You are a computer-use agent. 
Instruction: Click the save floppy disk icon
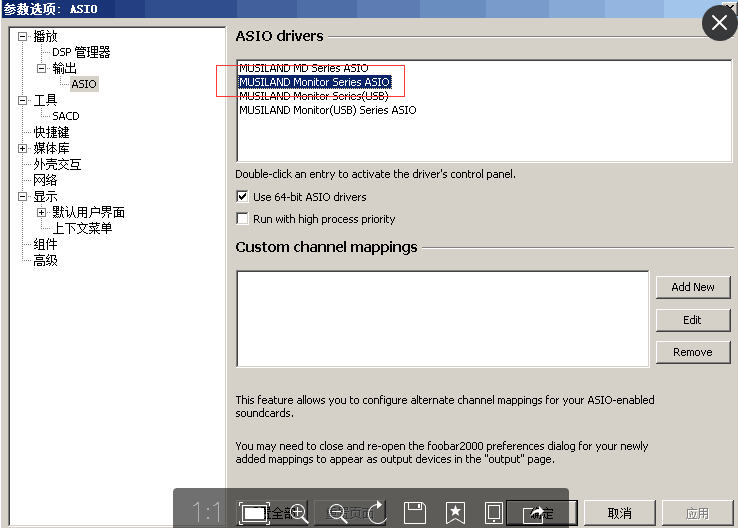pos(415,513)
